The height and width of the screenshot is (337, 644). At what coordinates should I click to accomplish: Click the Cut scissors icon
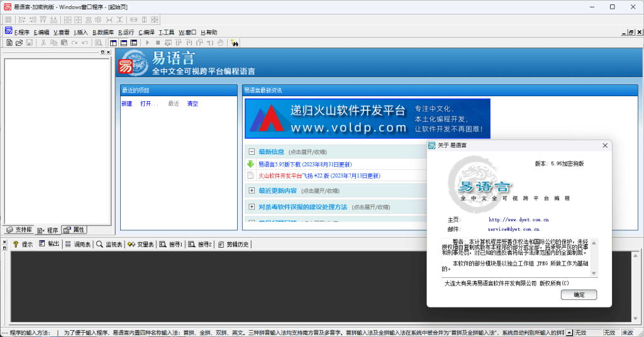coord(43,43)
